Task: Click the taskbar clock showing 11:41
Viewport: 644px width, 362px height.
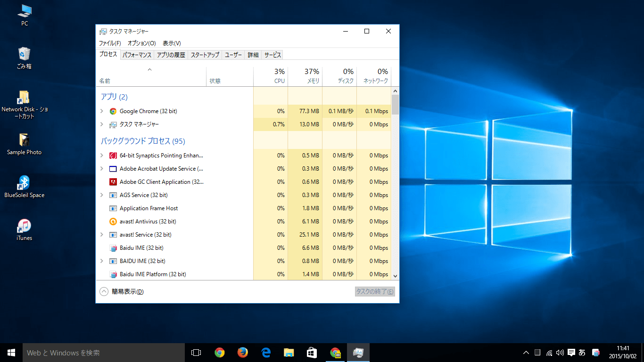Action: [623, 353]
